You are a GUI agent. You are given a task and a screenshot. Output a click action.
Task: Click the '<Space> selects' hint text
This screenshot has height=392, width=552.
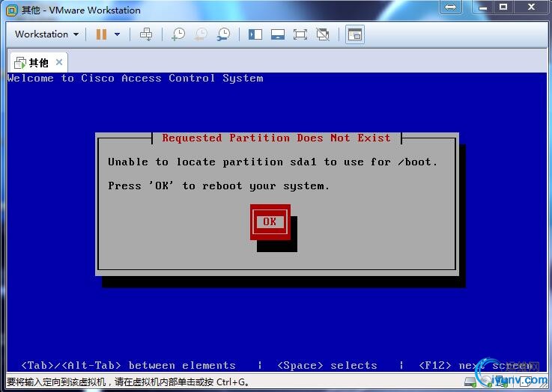[327, 366]
